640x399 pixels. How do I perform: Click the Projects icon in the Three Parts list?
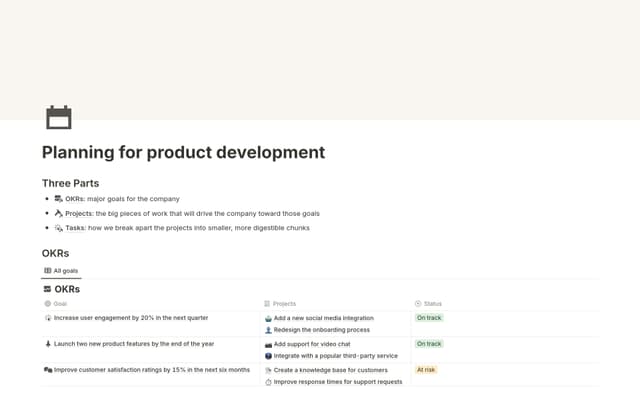click(58, 213)
